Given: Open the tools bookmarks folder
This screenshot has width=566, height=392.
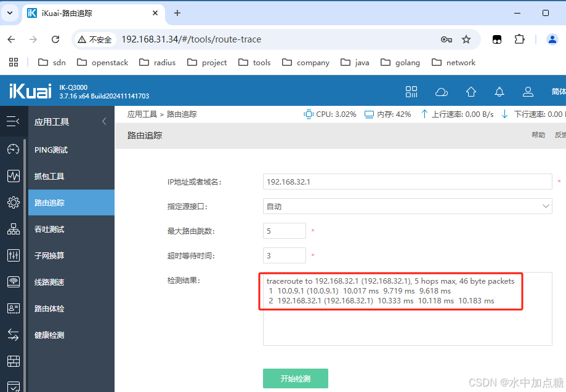Looking at the screenshot, I should tap(254, 62).
